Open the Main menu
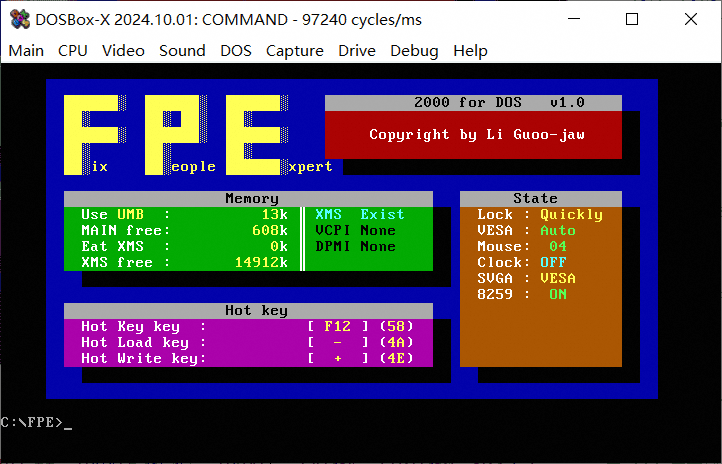The height and width of the screenshot is (464, 722). (x=26, y=51)
